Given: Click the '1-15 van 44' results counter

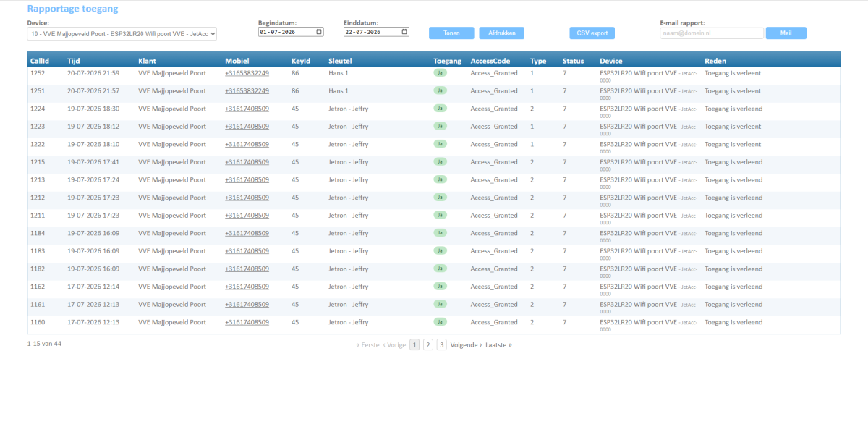Looking at the screenshot, I should [44, 344].
